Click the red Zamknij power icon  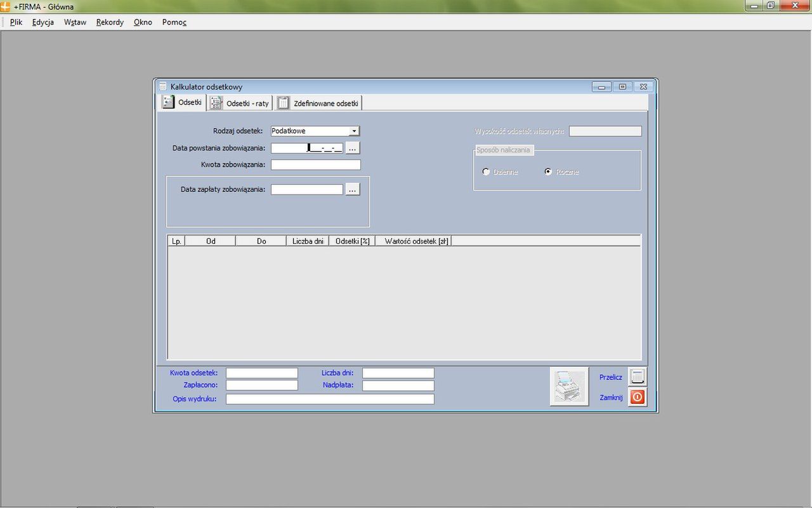[x=638, y=398]
